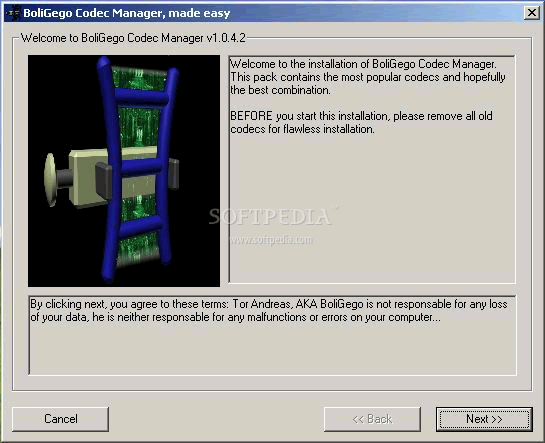Click the "This pack contains the most popular codecs" line
Image resolution: width=545 pixels, height=443 pixels.
coord(368,77)
